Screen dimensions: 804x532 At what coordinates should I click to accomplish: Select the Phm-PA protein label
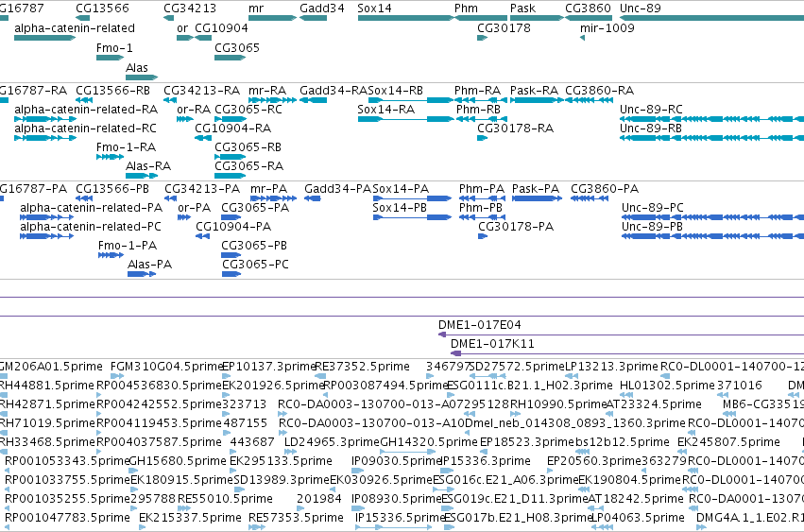coord(482,189)
